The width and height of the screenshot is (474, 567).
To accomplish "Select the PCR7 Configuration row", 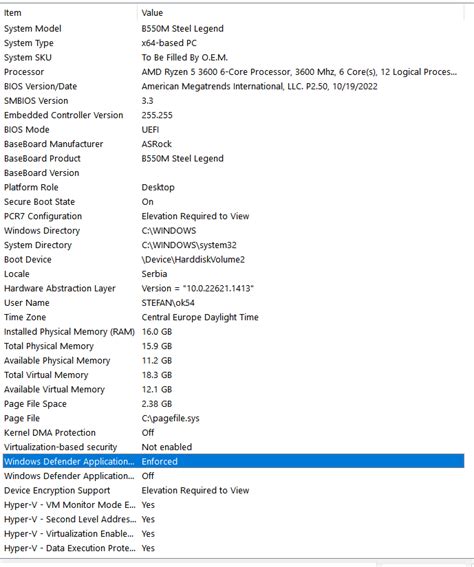I will [x=233, y=216].
